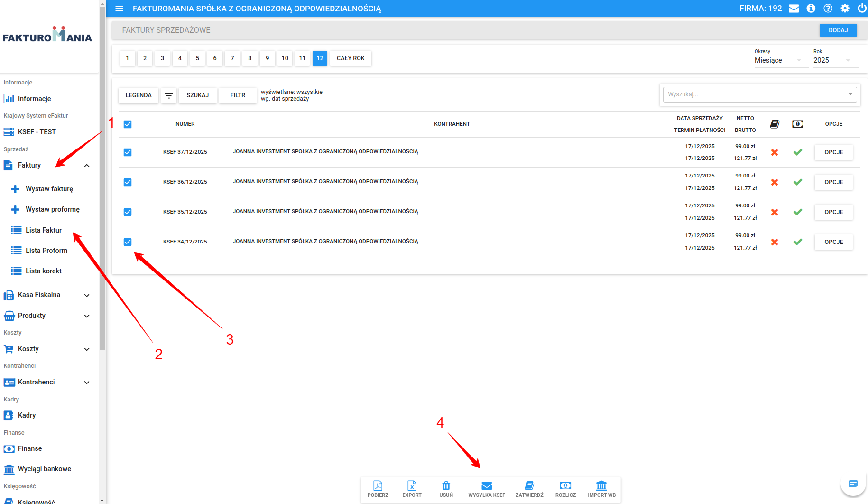
Task: Click the sidebar vertical scrollbar
Action: coord(102,179)
